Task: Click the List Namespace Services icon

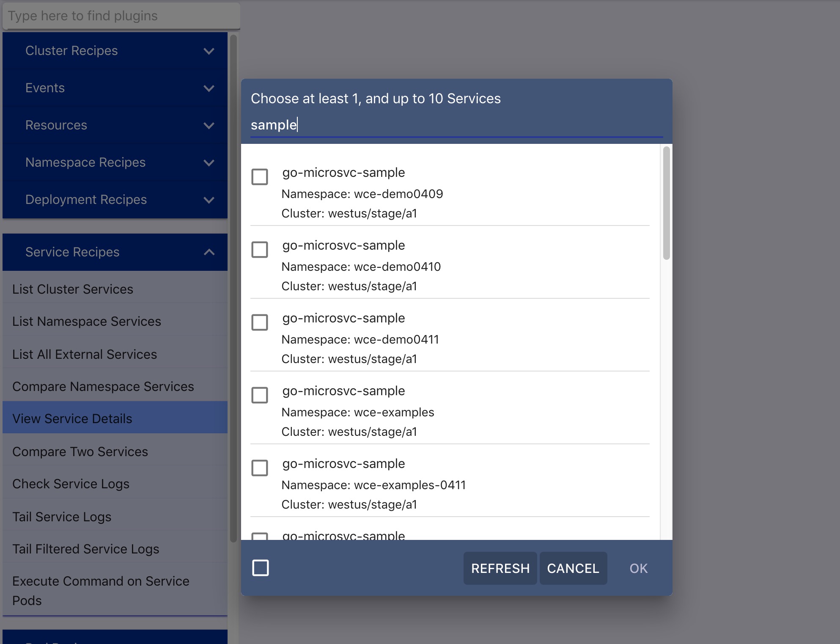Action: coord(86,321)
